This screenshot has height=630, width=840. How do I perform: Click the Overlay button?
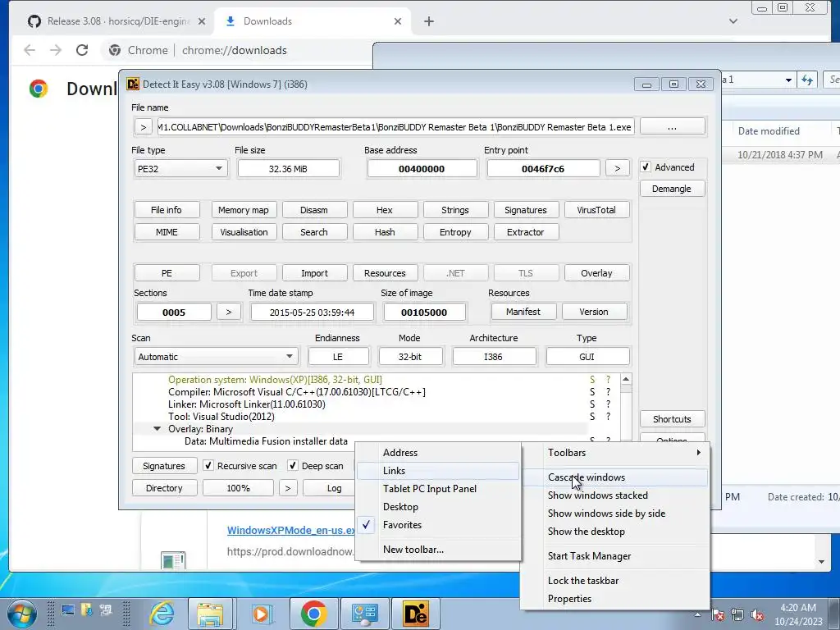(597, 273)
